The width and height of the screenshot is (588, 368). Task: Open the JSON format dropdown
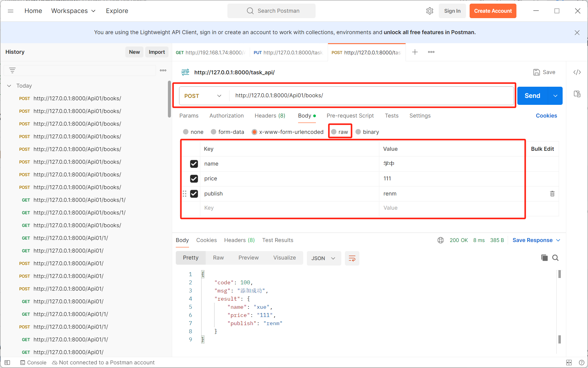click(323, 258)
